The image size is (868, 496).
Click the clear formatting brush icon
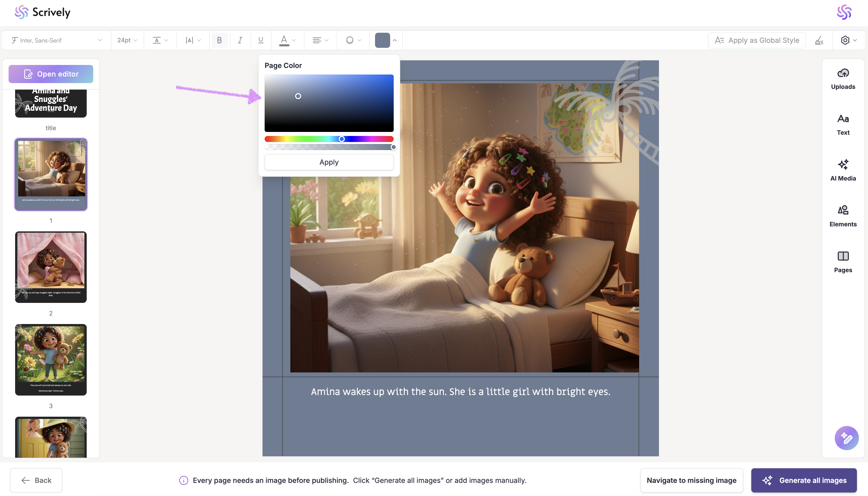point(819,41)
